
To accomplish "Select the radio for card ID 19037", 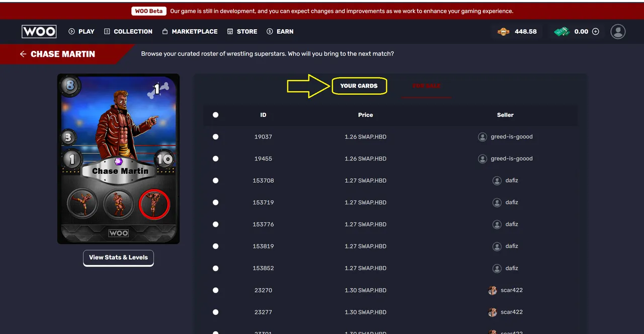I will [x=215, y=137].
